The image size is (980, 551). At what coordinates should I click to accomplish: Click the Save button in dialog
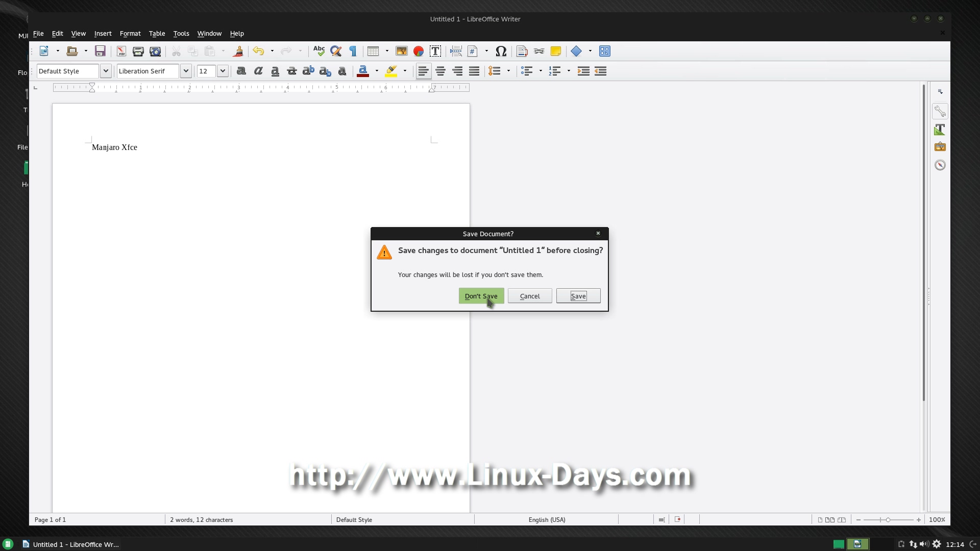click(578, 296)
